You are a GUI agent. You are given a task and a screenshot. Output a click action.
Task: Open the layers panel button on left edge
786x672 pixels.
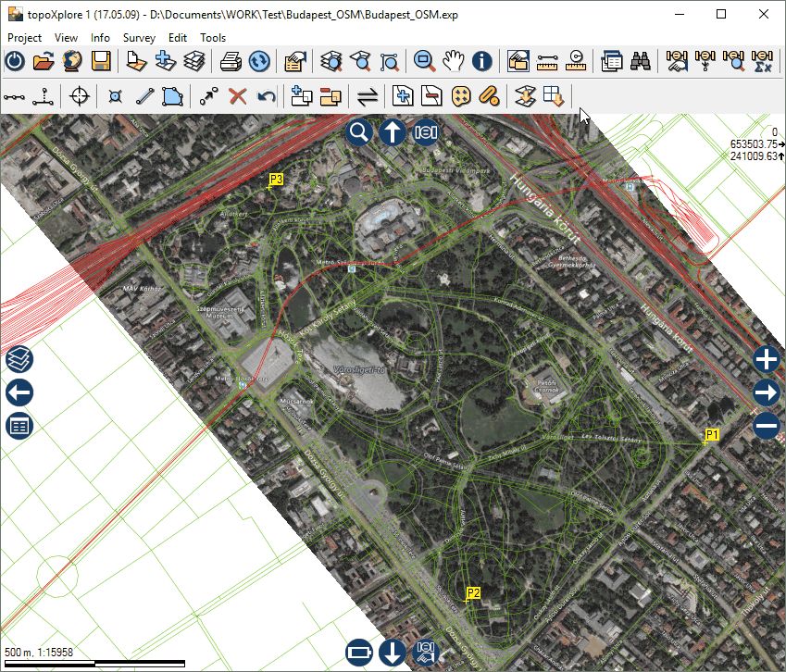tap(19, 360)
